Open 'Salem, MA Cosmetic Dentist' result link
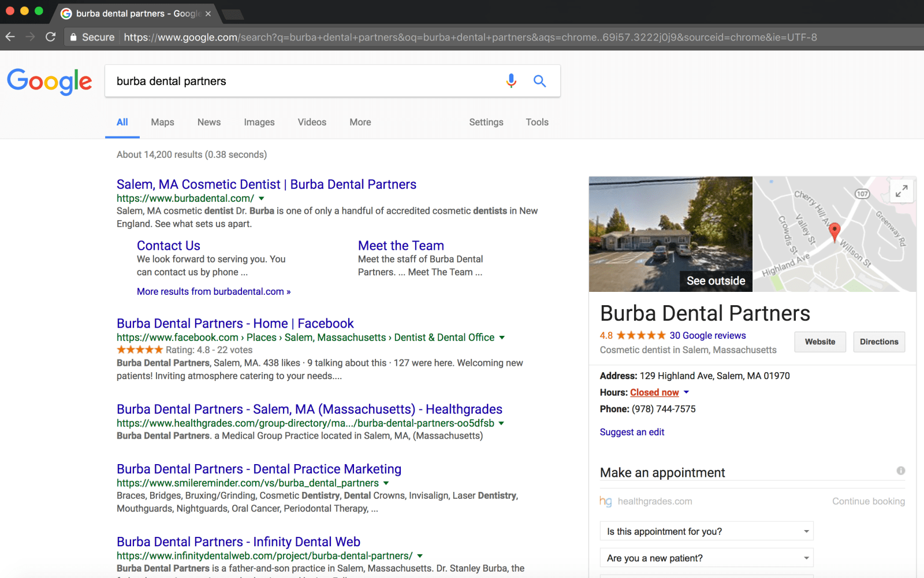924x578 pixels. pos(266,184)
